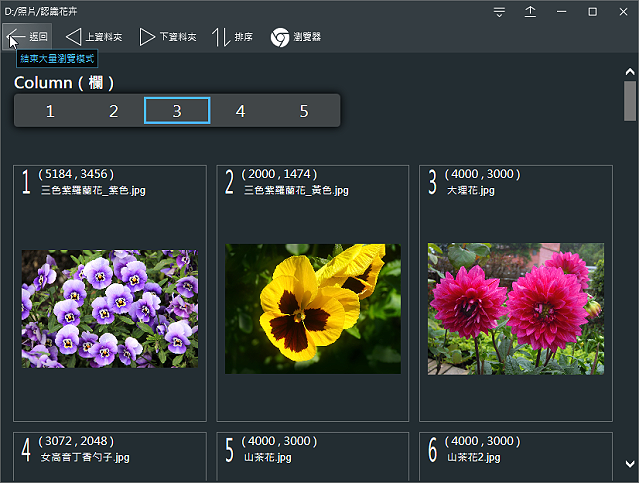Screen dimensions: 639x483
Task: Click the scrollbar down arrow
Action: click(630, 464)
